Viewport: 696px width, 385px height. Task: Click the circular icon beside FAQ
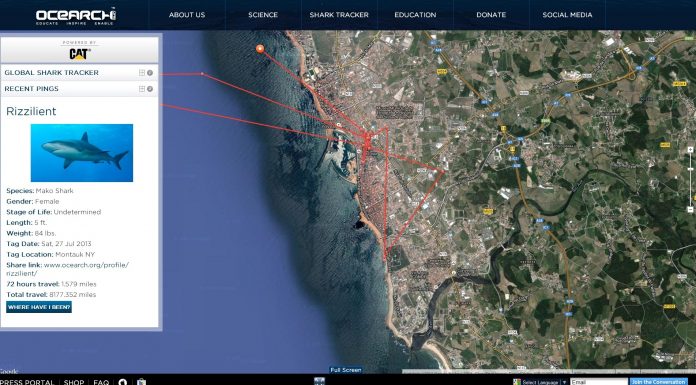[123, 382]
